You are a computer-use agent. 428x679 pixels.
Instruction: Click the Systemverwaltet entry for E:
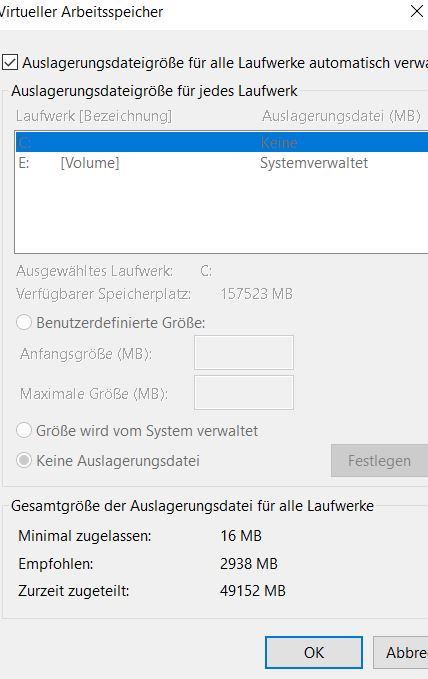pos(314,163)
